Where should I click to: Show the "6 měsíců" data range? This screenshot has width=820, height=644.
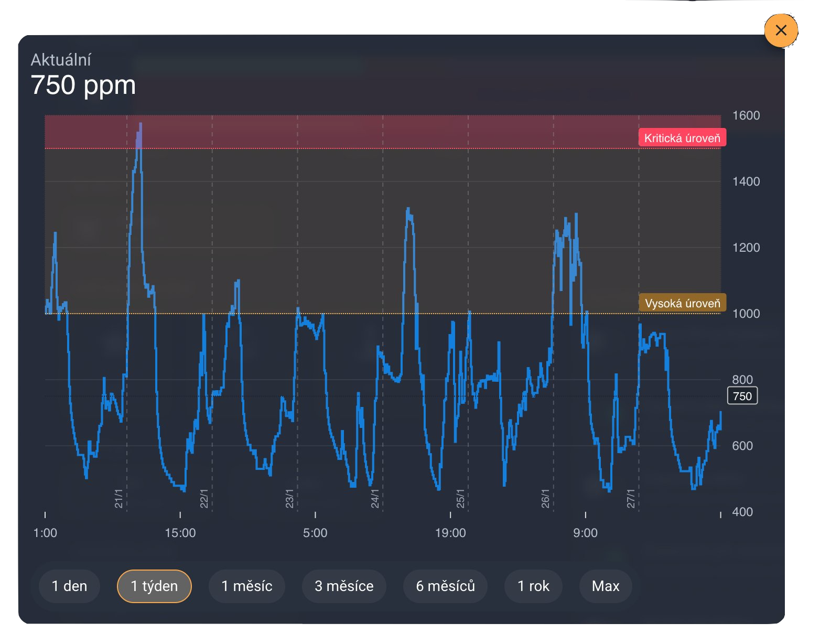coord(445,586)
